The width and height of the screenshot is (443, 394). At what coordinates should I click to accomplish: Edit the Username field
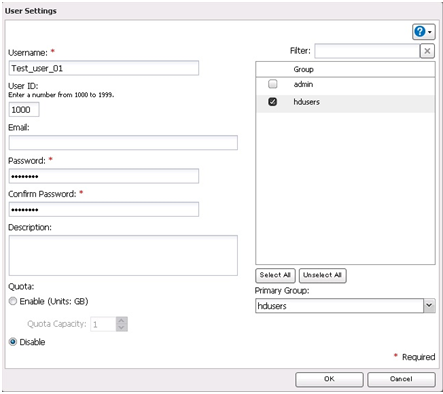[104, 68]
